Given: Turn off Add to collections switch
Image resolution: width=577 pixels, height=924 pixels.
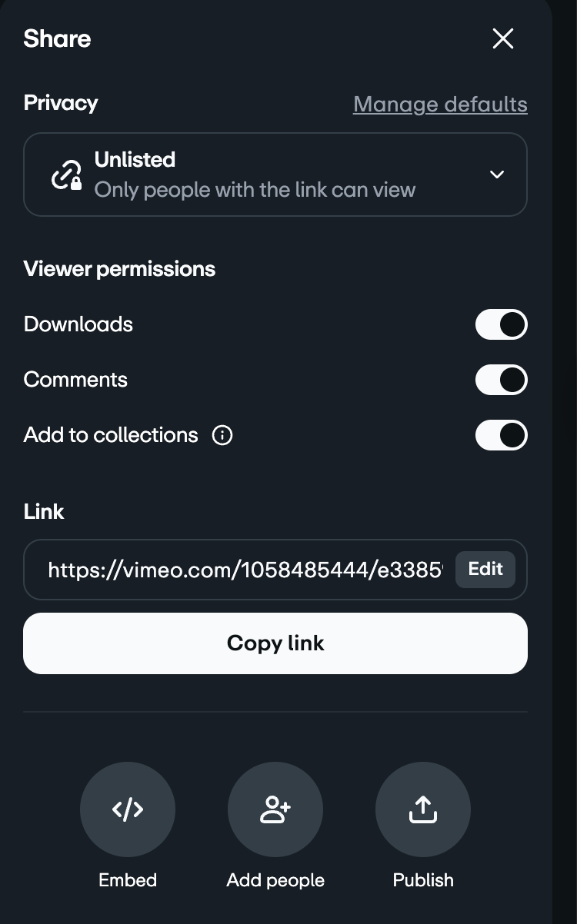Looking at the screenshot, I should pos(501,435).
